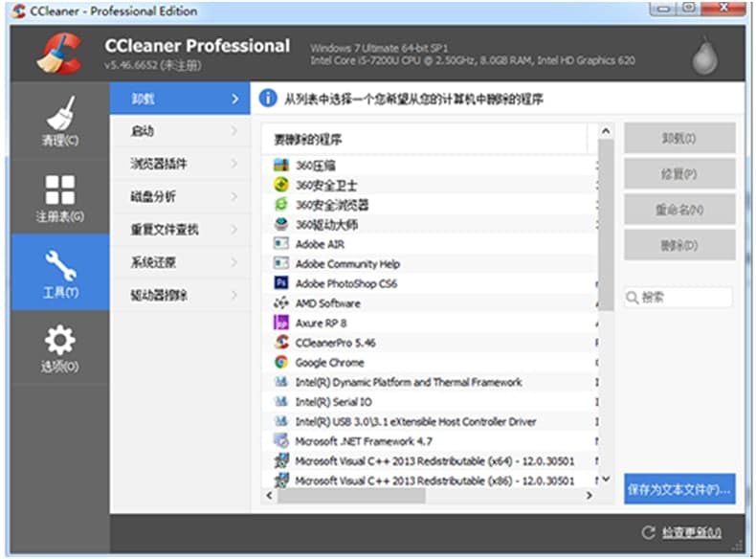Open the Cleaner (清理) section in sidebar
The height and width of the screenshot is (559, 756).
60,121
